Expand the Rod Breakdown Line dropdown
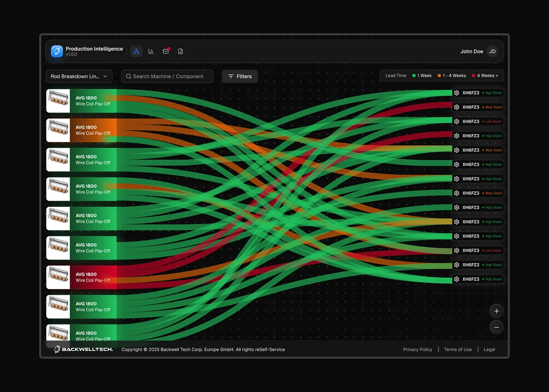The width and height of the screenshot is (549, 392). 79,76
